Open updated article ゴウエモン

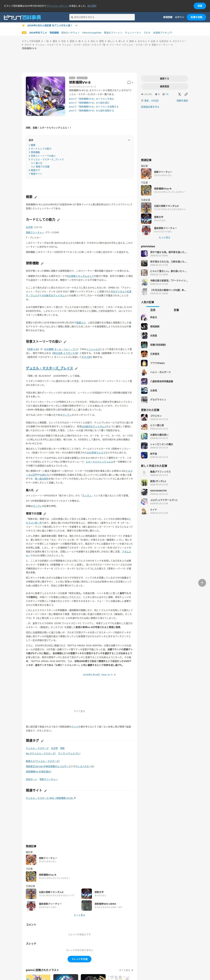coord(156,416)
